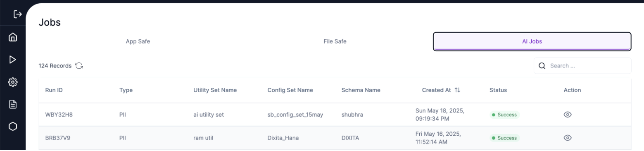
Task: Click the Success status of WBY32H8
Action: 504,115
